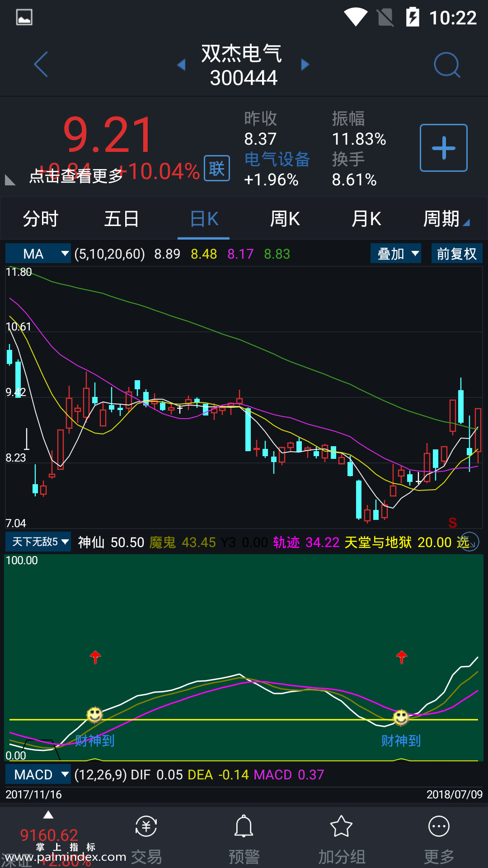Toggle the 前复权 adjustment button
Screen dimensions: 488x868
coord(457,254)
